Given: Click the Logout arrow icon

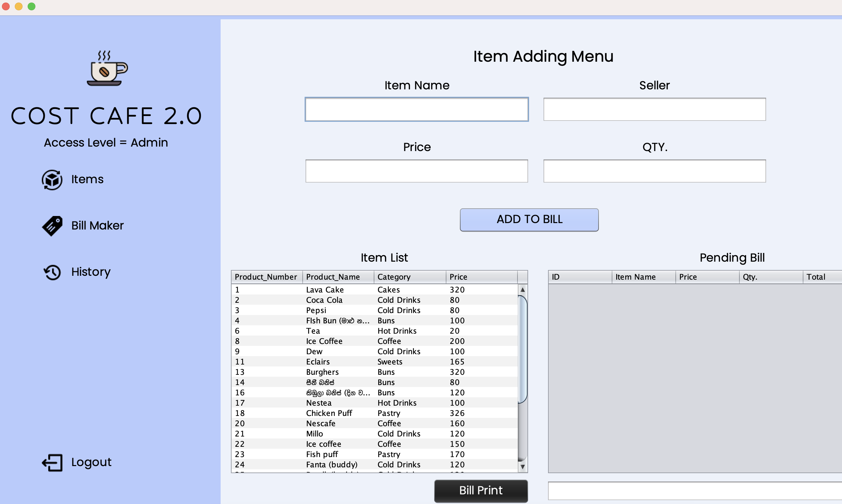Looking at the screenshot, I should tap(52, 463).
